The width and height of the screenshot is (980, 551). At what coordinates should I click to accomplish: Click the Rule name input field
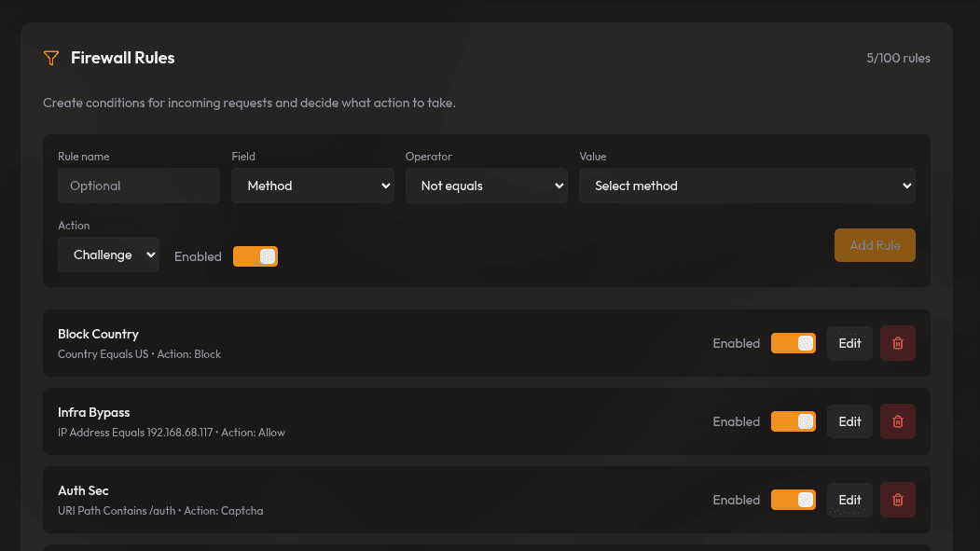[x=138, y=186]
